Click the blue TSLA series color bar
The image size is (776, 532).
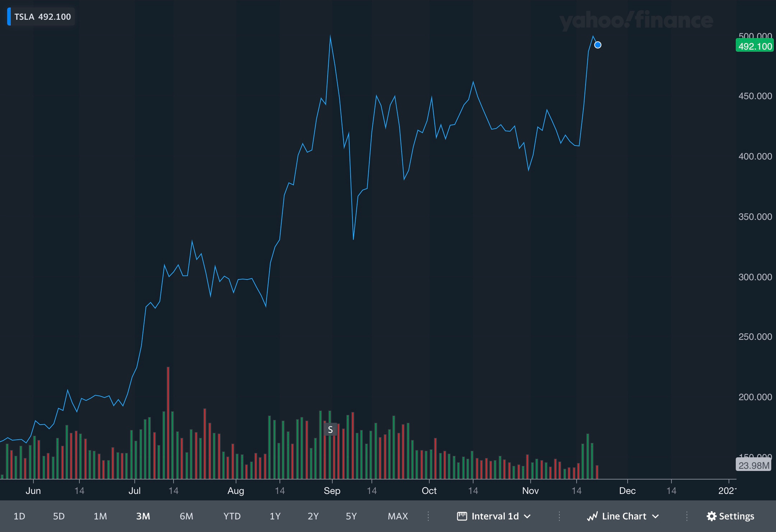[x=9, y=17]
